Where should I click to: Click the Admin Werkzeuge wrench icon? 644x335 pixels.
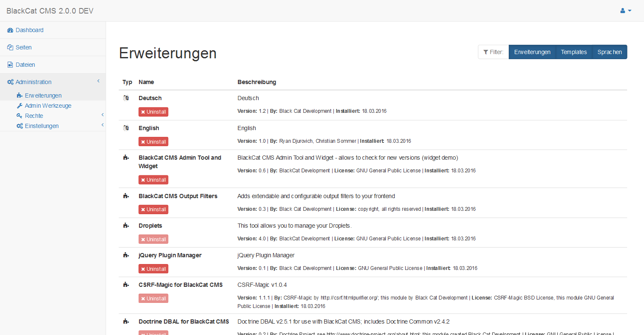tap(19, 106)
